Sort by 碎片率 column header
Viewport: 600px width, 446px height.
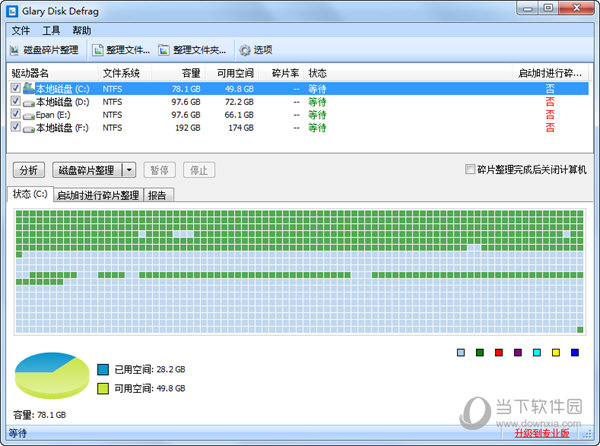click(x=282, y=73)
